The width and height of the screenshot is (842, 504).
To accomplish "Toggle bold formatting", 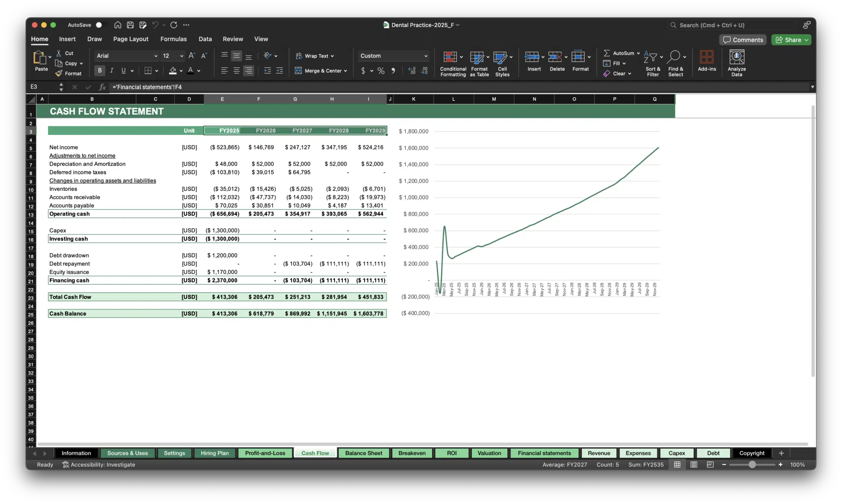I will 99,70.
